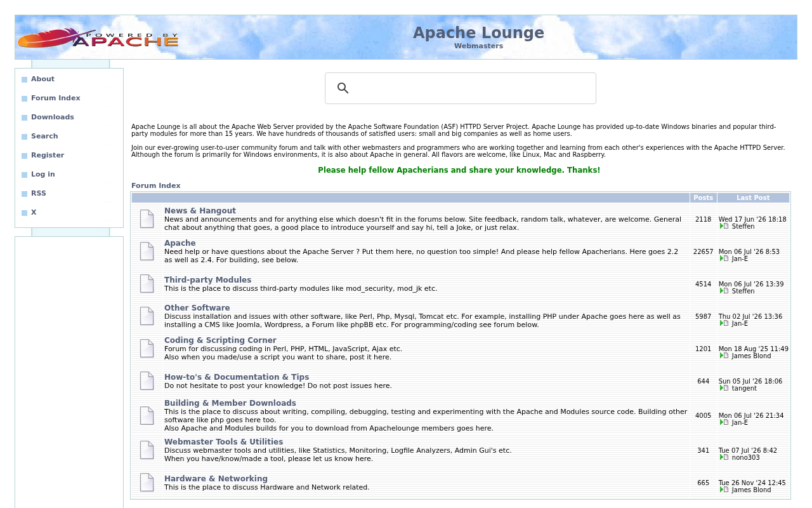Open latest post icon for Webmaster Tools
This screenshot has height=508, width=812.
click(x=724, y=457)
